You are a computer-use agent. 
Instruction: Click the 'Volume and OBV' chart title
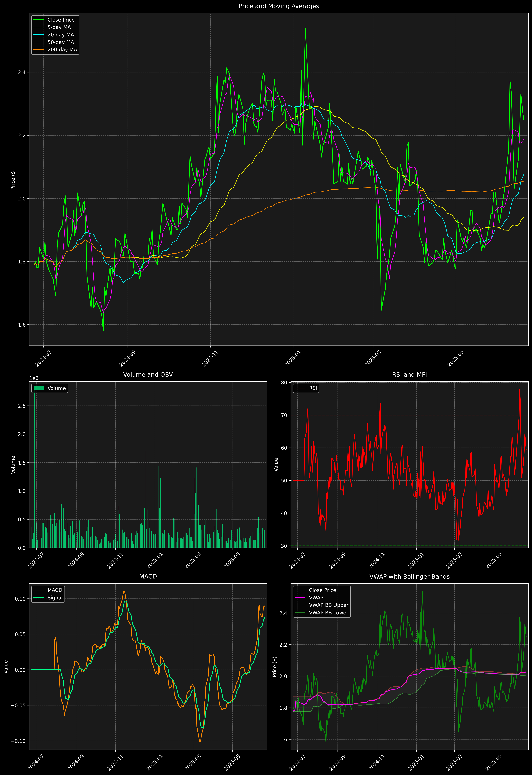pyautogui.click(x=148, y=374)
